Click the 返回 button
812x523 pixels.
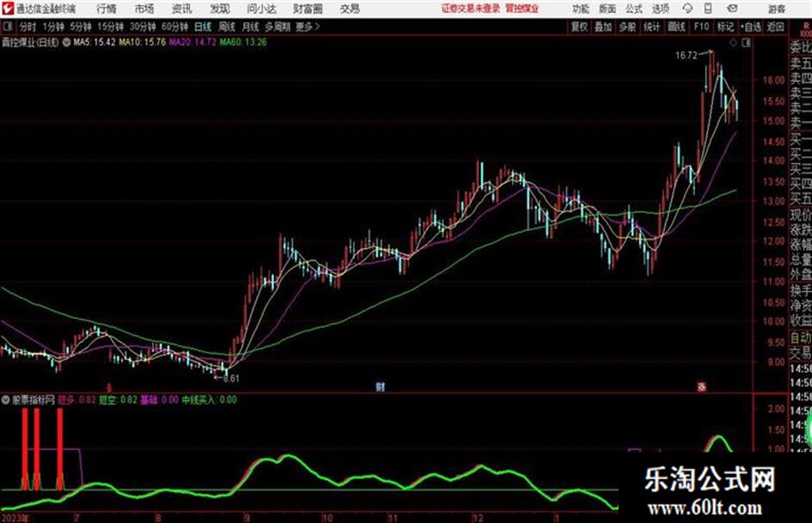(x=775, y=27)
